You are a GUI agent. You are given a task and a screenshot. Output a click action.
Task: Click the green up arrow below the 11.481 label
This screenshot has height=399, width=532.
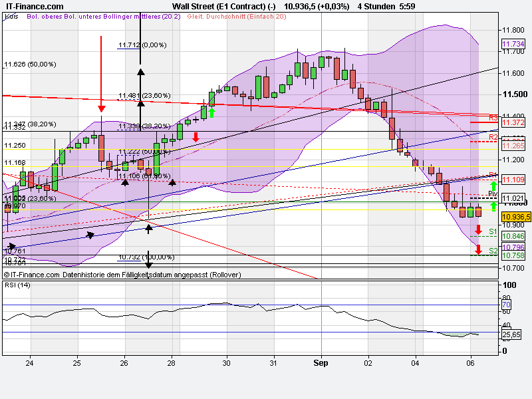pos(211,112)
